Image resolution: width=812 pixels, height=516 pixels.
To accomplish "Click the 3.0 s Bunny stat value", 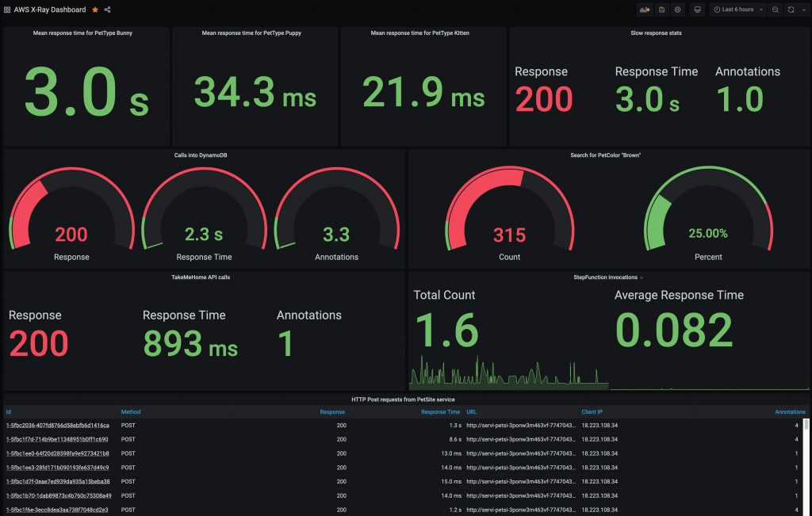I will (x=86, y=92).
